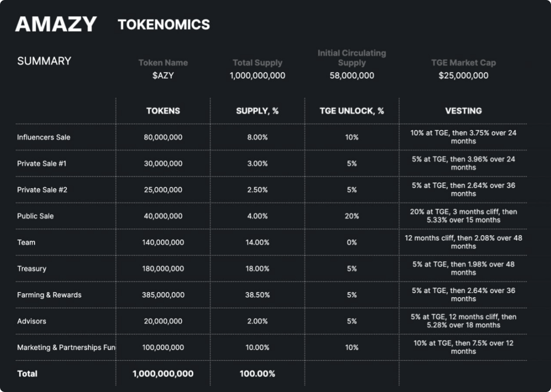Click the TOKENS column header
The height and width of the screenshot is (392, 551).
(163, 111)
